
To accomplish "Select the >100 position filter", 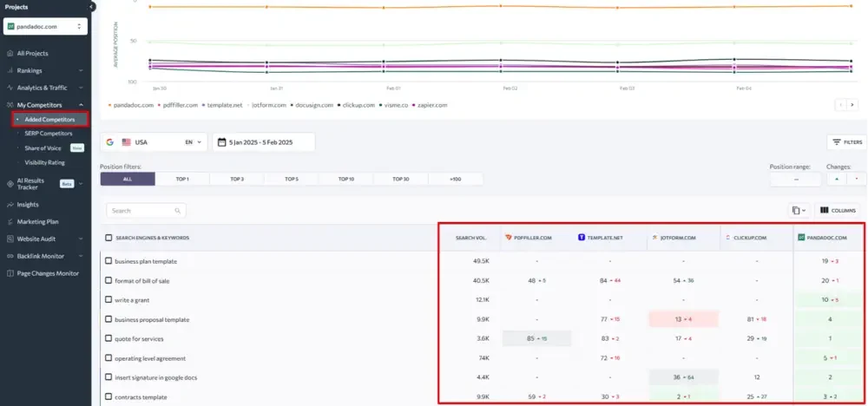I will [456, 180].
